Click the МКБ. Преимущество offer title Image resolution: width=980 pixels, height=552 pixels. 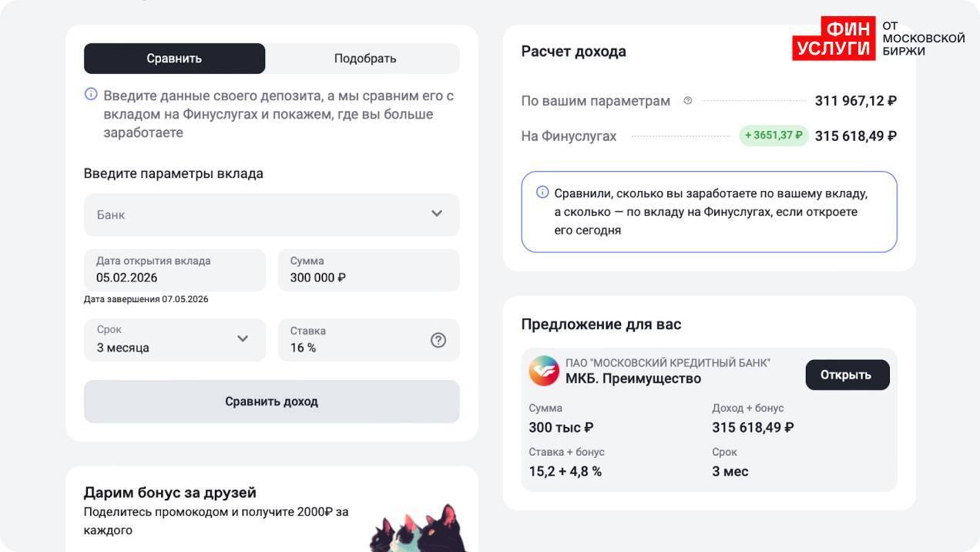(x=633, y=379)
